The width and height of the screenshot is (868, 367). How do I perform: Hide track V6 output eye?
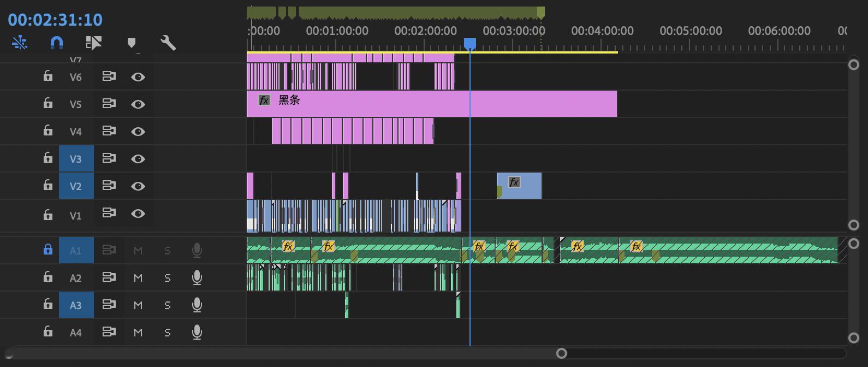[x=138, y=77]
